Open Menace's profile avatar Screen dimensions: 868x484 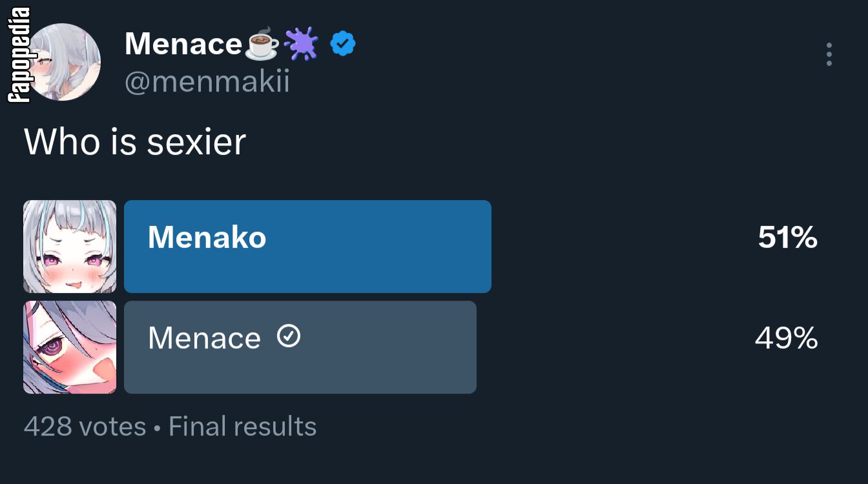pyautogui.click(x=64, y=62)
